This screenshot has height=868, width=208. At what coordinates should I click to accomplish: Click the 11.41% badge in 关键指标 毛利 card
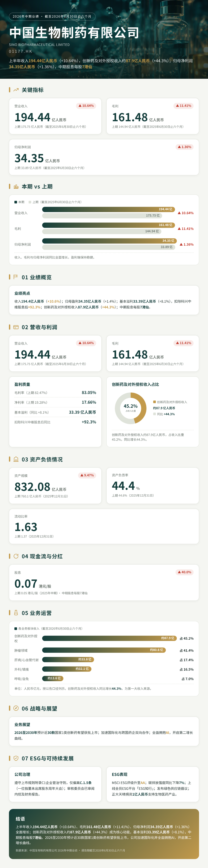[x=184, y=106]
